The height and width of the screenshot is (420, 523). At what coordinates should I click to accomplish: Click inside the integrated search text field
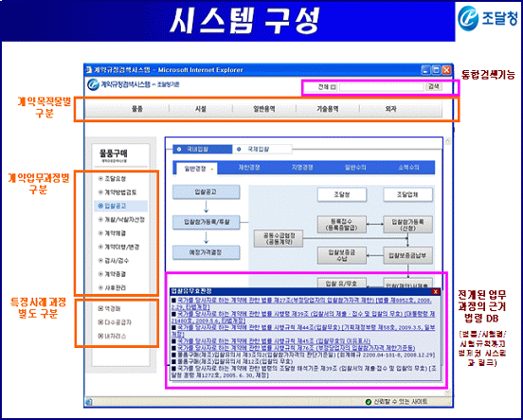[381, 87]
